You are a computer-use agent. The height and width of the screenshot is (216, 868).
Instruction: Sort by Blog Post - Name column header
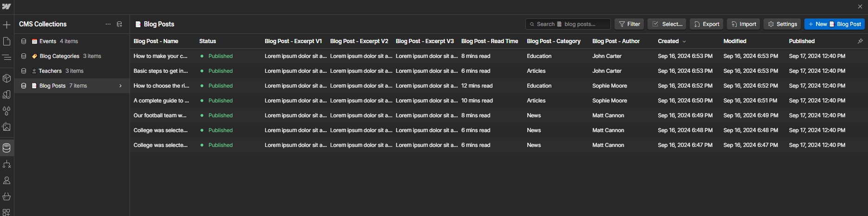(156, 41)
